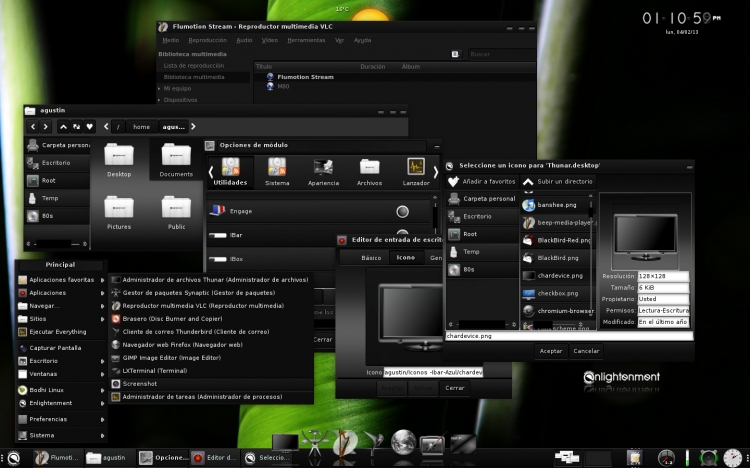750x468 pixels.
Task: Select Lanzador category in Opciones de módulo
Action: (x=416, y=172)
